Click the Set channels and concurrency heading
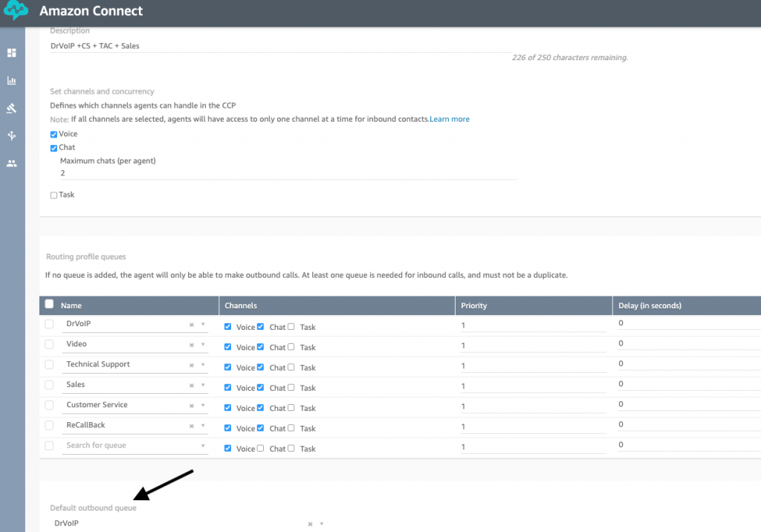This screenshot has height=532, width=761. click(x=102, y=91)
